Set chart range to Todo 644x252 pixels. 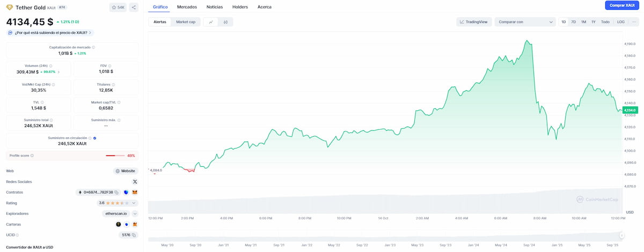(605, 22)
